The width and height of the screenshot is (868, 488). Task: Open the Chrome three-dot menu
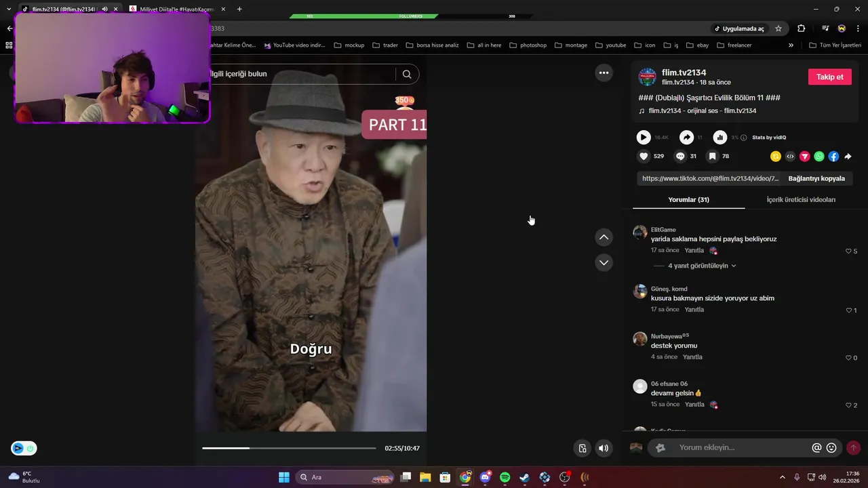pyautogui.click(x=858, y=28)
